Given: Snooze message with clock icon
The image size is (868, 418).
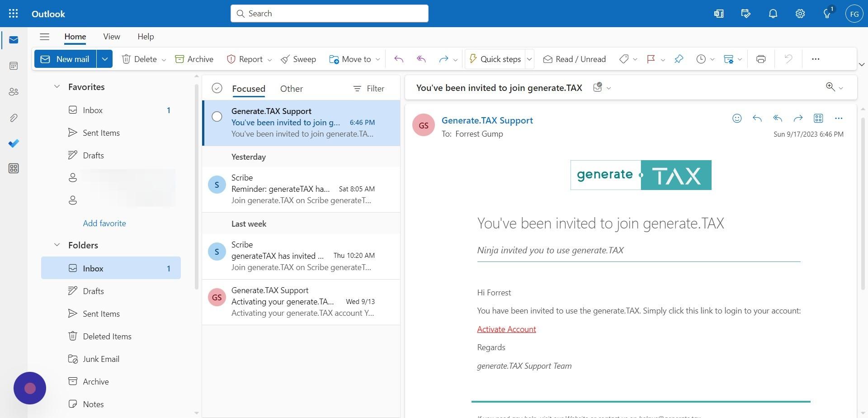Looking at the screenshot, I should pyautogui.click(x=701, y=59).
